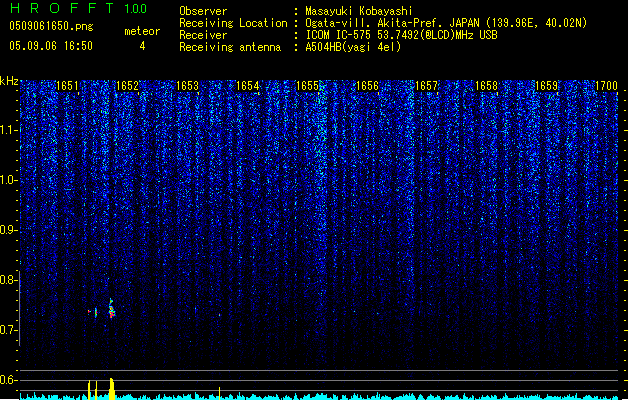Click the HROFFT 1.0.0 title text
The width and height of the screenshot is (629, 400).
pyautogui.click(x=79, y=8)
